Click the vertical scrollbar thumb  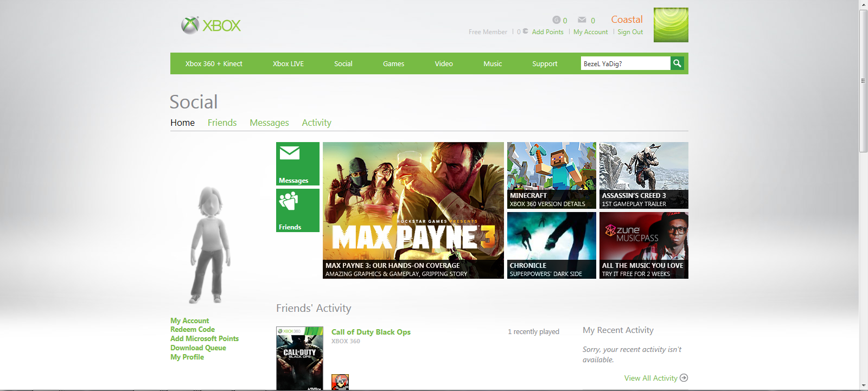[x=864, y=81]
